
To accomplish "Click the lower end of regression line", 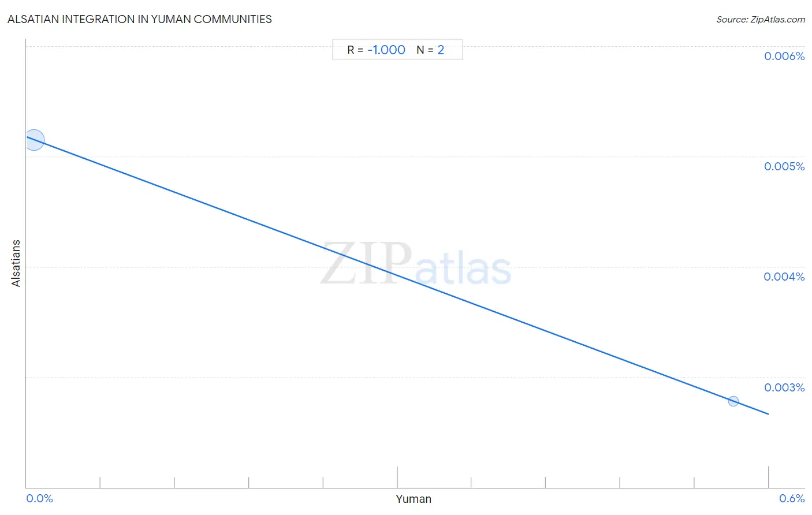I will 768,413.
